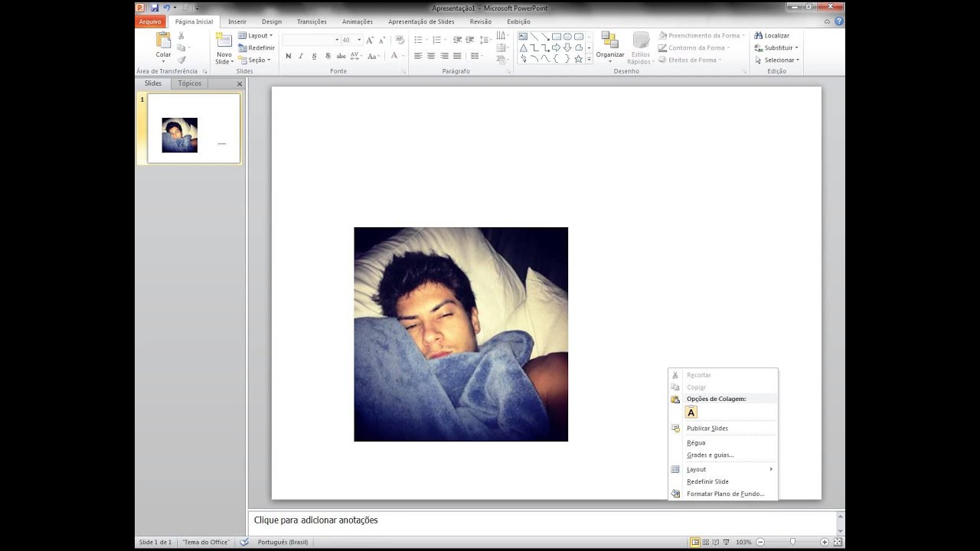Click the Colar paste clipboard icon
Viewport: 980px width, 551px height.
pyautogui.click(x=164, y=41)
